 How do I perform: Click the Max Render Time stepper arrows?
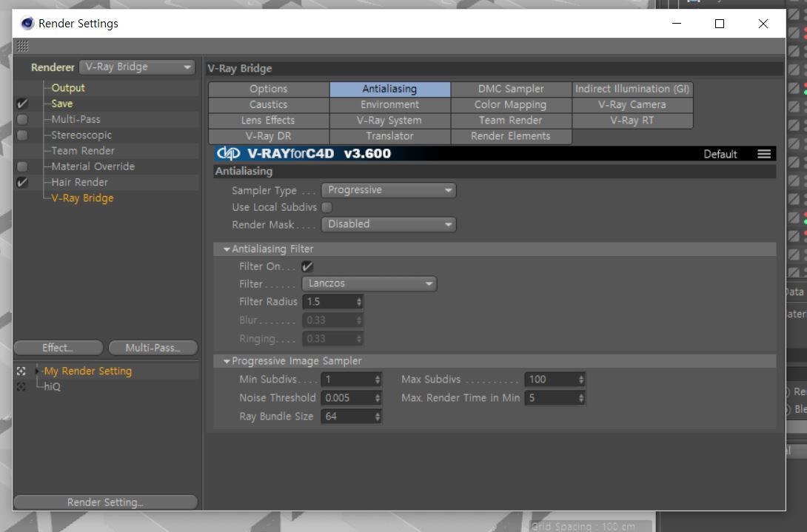(581, 398)
